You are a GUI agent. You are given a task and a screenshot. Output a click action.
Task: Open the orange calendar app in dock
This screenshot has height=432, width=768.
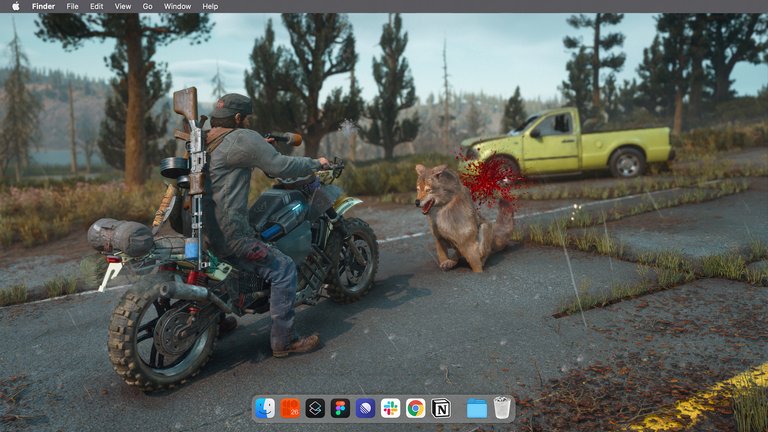click(x=290, y=408)
